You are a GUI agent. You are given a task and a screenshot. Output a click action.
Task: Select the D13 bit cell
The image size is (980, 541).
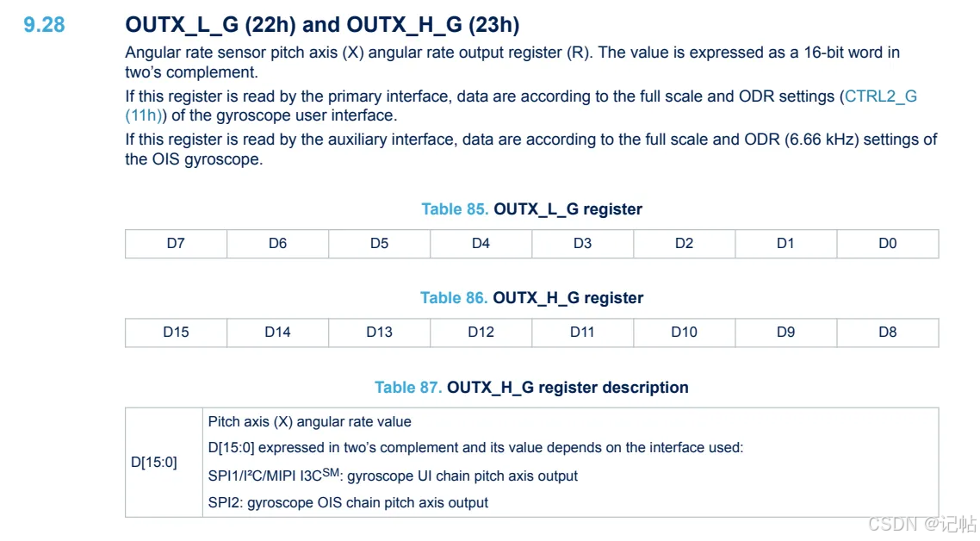point(379,333)
